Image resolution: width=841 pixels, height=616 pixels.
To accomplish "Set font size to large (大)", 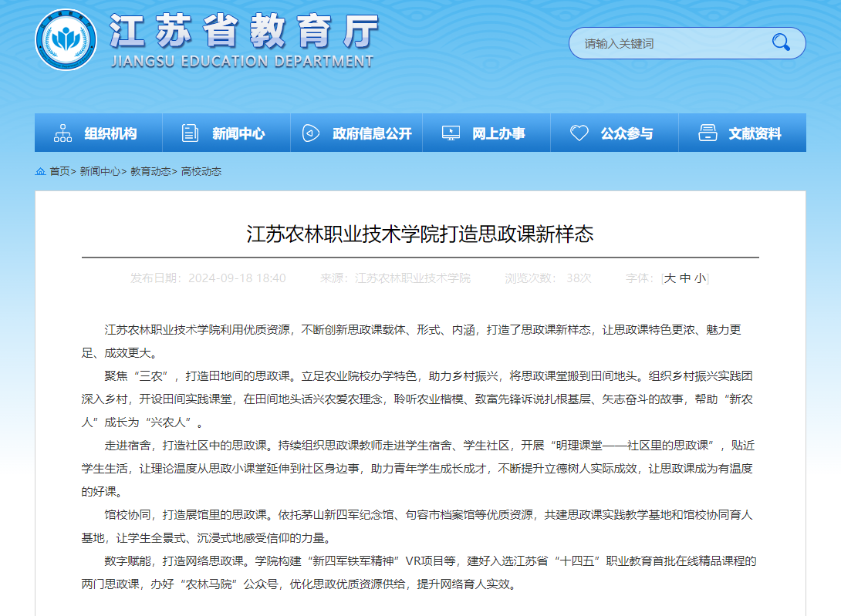I will tap(670, 278).
